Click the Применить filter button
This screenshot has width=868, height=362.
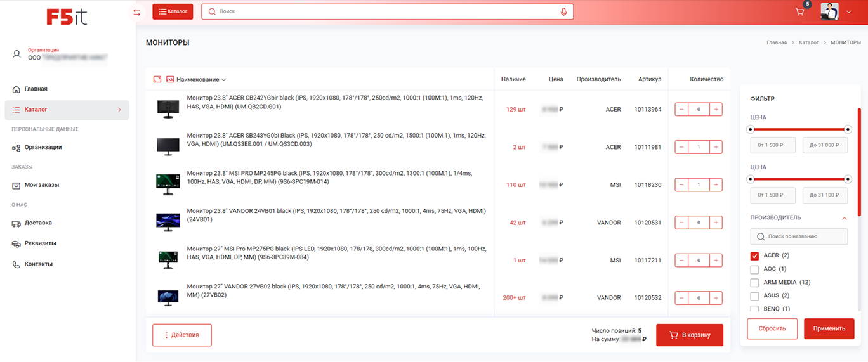tap(829, 329)
